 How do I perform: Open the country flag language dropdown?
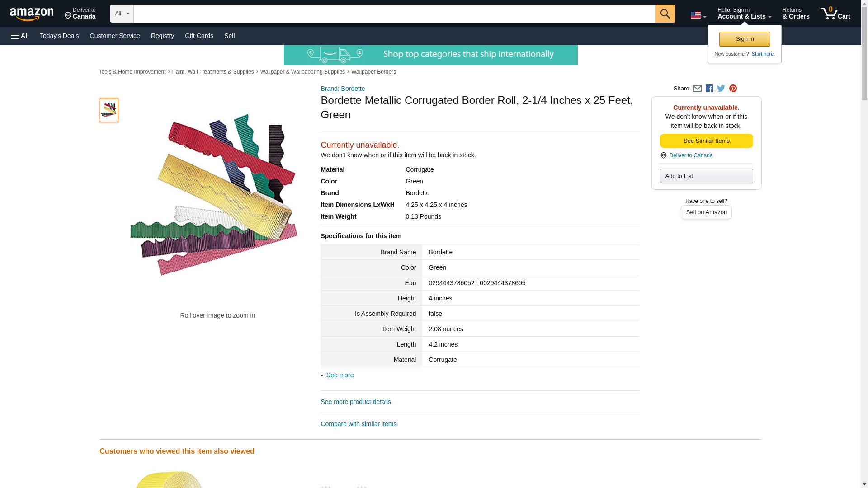pos(698,15)
